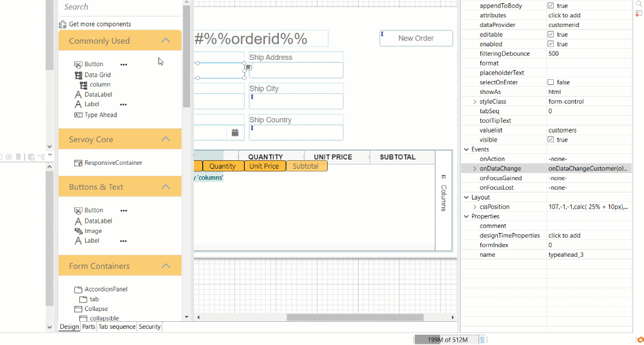The width and height of the screenshot is (644, 345).
Task: Choose the Image component under Buttons & Text
Action: tap(93, 231)
